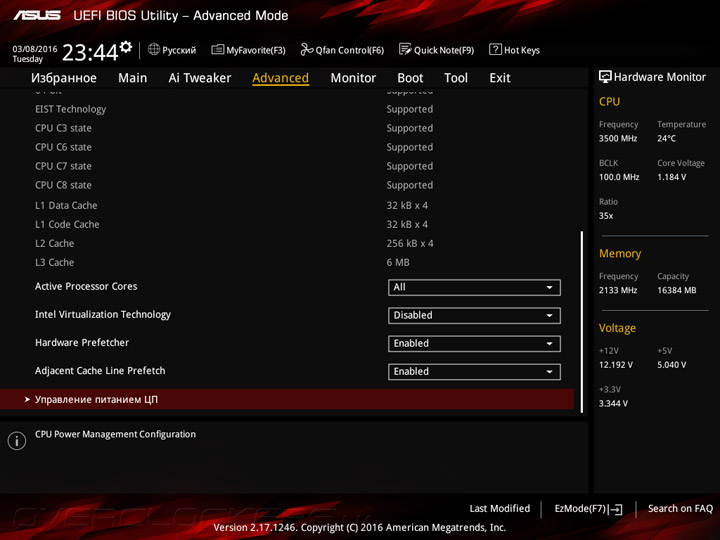The width and height of the screenshot is (720, 540).
Task: Click the settings list scrollbar
Action: 582,321
